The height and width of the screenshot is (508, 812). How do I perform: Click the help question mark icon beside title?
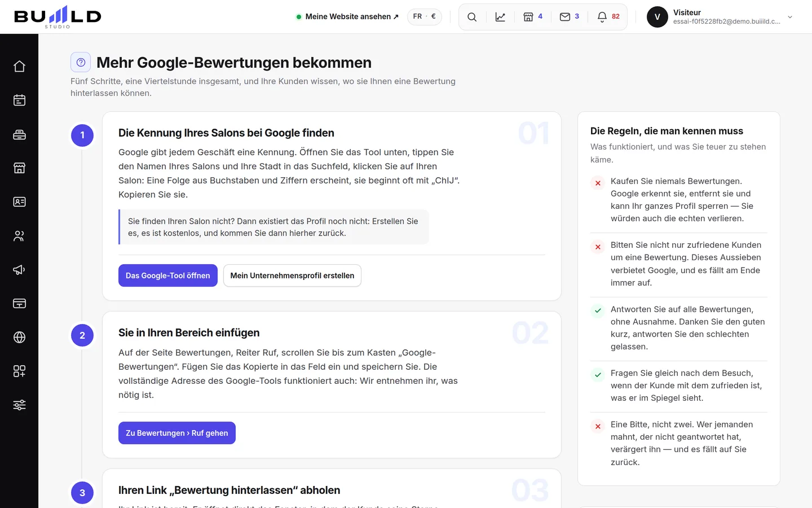(81, 62)
